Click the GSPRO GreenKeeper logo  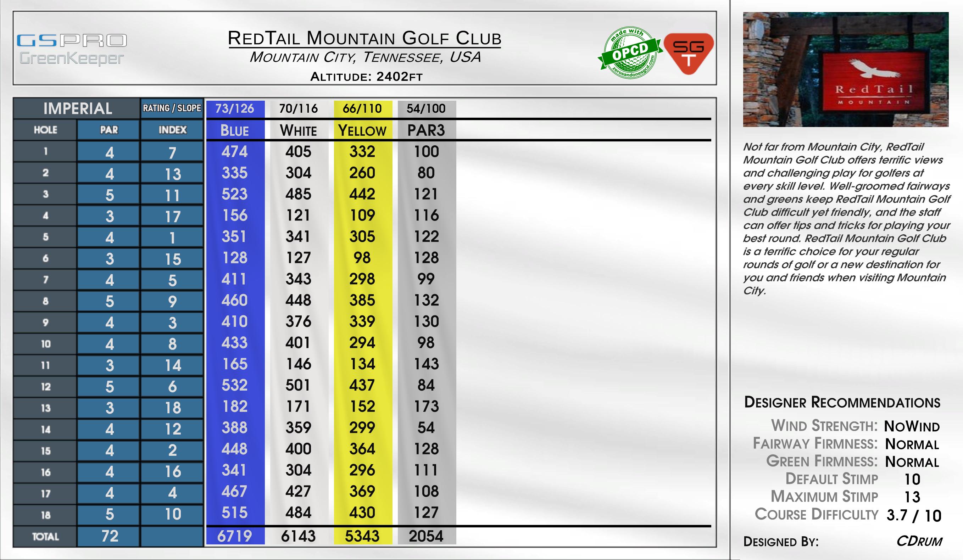tap(72, 50)
